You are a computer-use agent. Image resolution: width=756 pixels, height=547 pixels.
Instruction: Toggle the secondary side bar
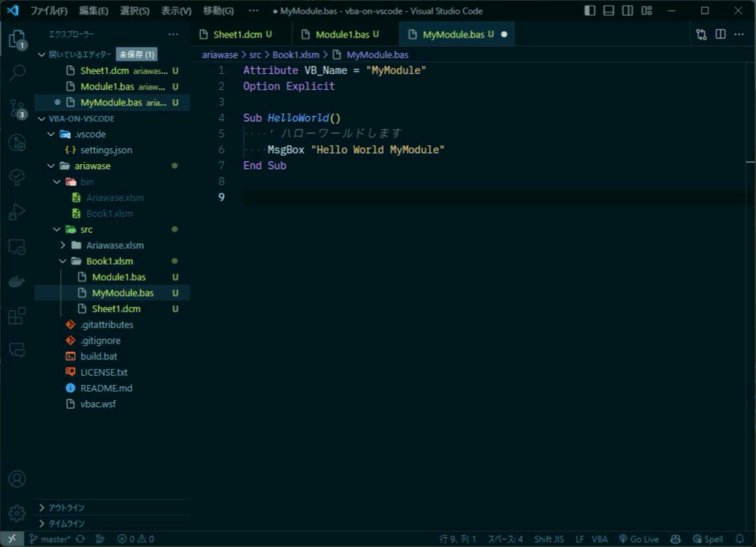[627, 11]
